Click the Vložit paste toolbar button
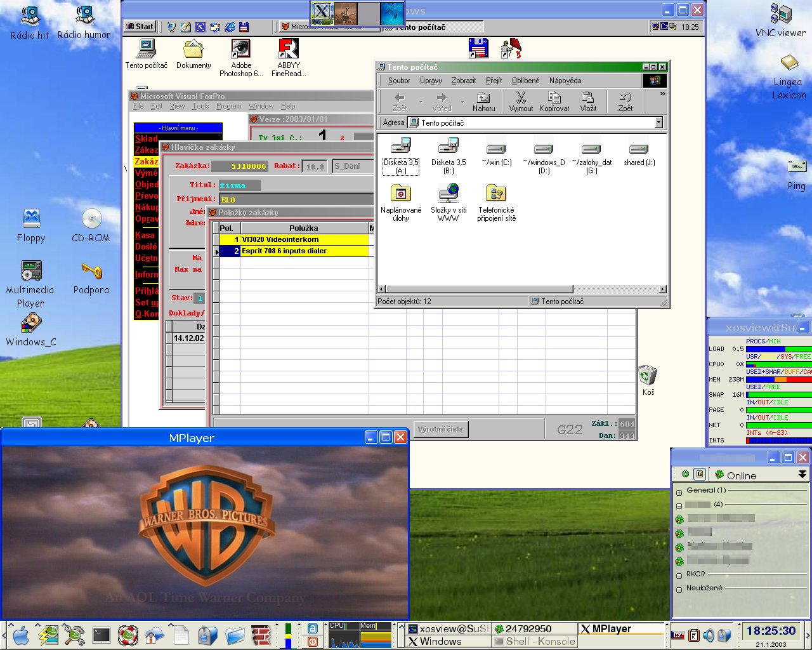This screenshot has height=650, width=812. point(588,101)
